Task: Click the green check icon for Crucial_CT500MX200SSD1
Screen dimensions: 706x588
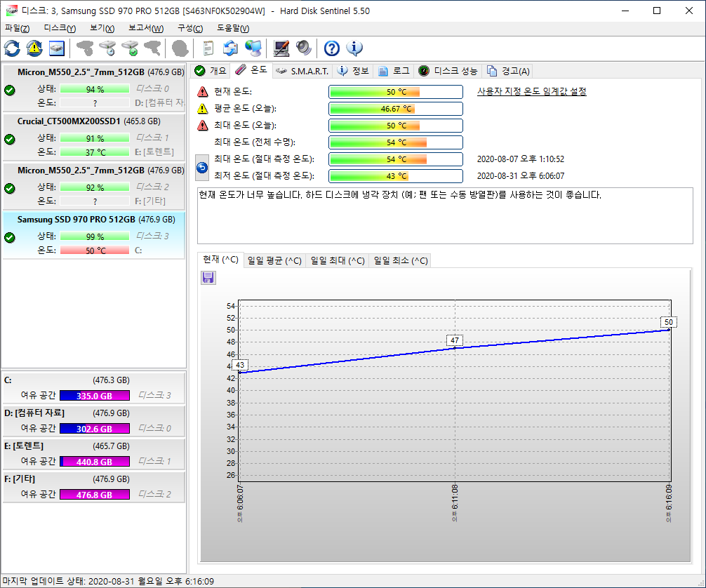Action: point(9,139)
